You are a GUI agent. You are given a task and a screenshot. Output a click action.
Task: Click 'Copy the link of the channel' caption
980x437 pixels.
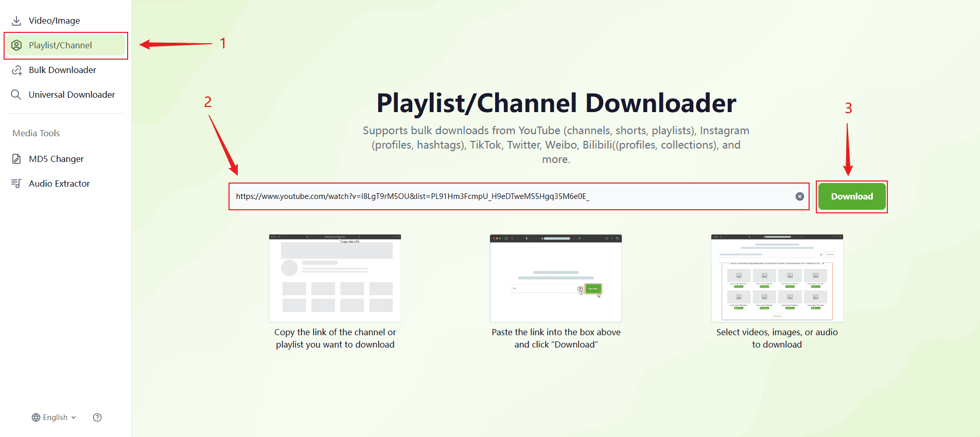click(335, 338)
